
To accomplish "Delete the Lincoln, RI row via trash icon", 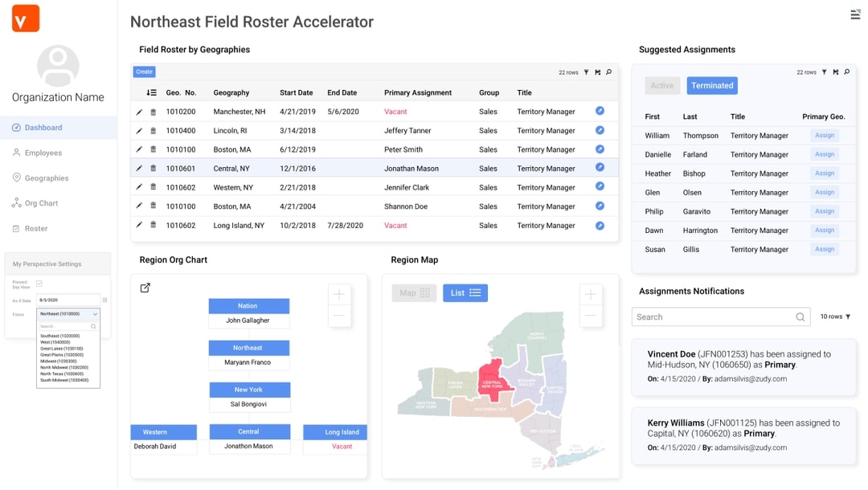I will pos(153,131).
